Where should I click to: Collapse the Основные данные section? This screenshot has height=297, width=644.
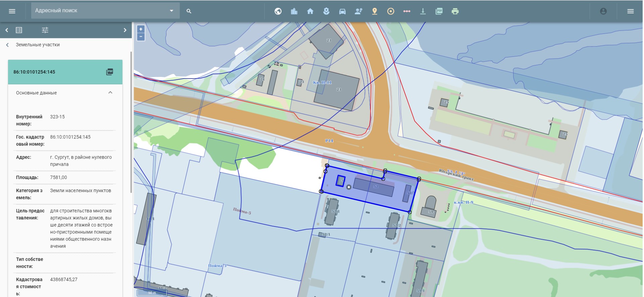110,93
